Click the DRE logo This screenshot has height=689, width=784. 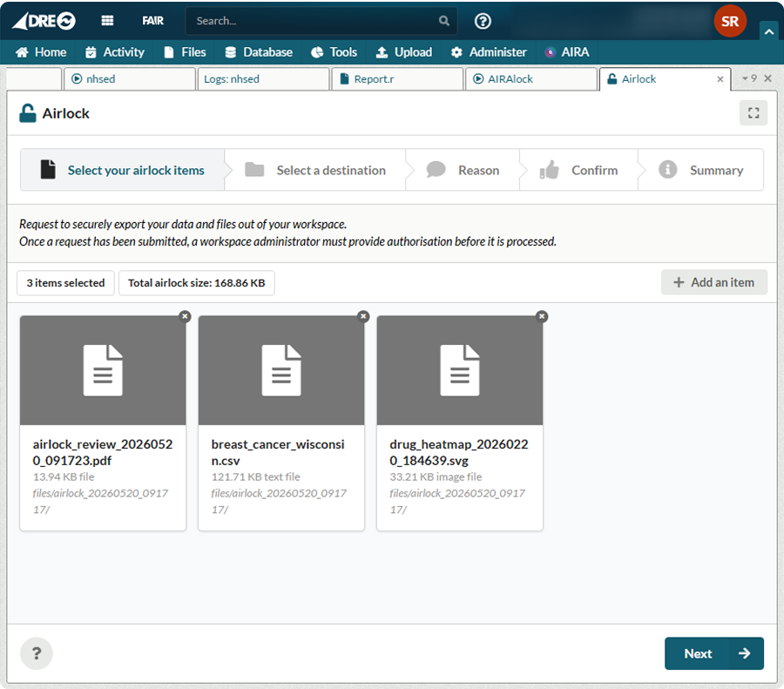44,21
